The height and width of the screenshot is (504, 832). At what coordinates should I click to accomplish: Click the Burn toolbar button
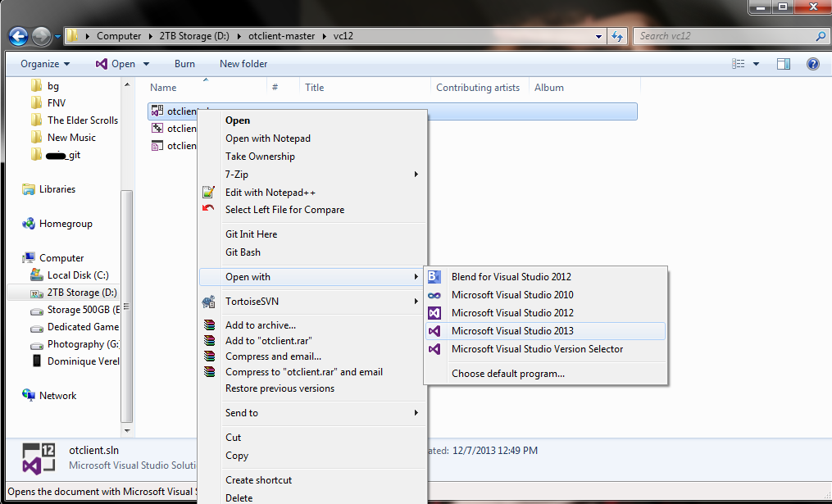tap(184, 64)
